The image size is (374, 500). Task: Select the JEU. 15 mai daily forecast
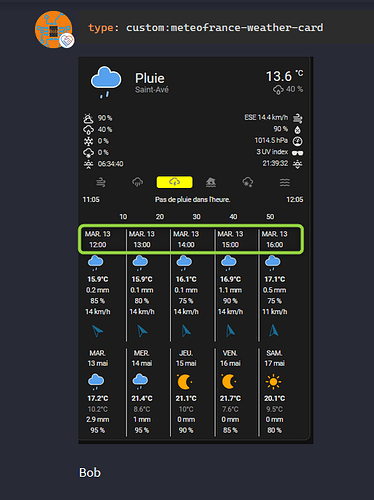(x=186, y=391)
